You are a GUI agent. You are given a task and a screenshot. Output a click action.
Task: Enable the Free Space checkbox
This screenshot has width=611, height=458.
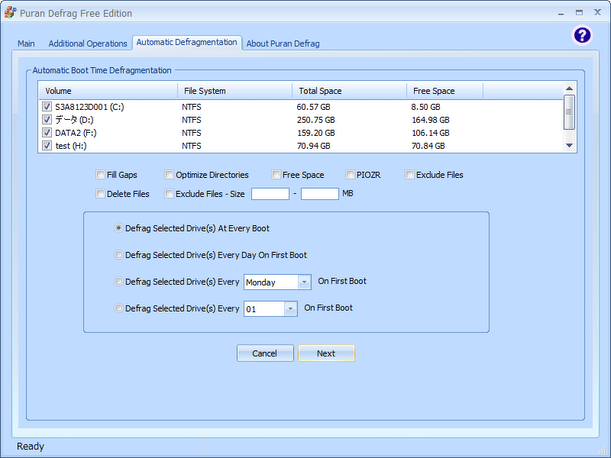pyautogui.click(x=276, y=175)
